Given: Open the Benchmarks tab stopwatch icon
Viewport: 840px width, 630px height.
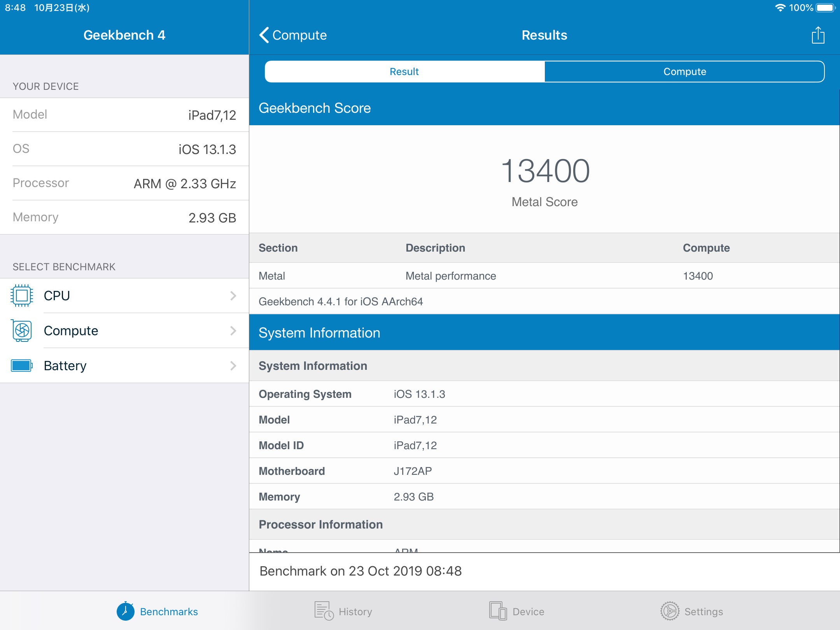Looking at the screenshot, I should click(125, 611).
